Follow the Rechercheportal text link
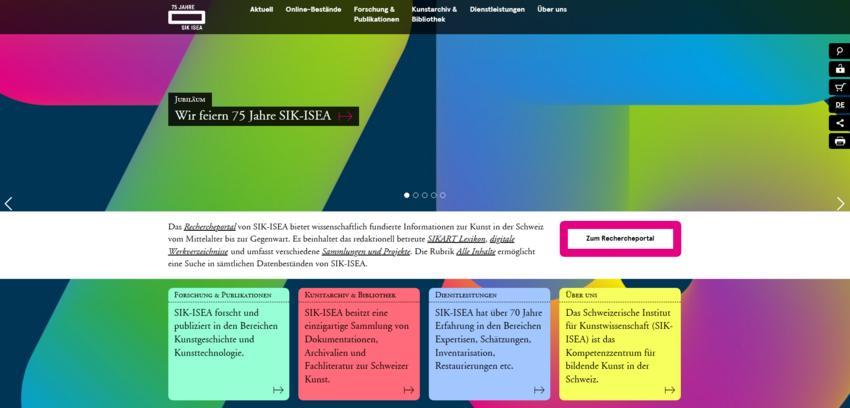The width and height of the screenshot is (850, 408). [x=210, y=227]
